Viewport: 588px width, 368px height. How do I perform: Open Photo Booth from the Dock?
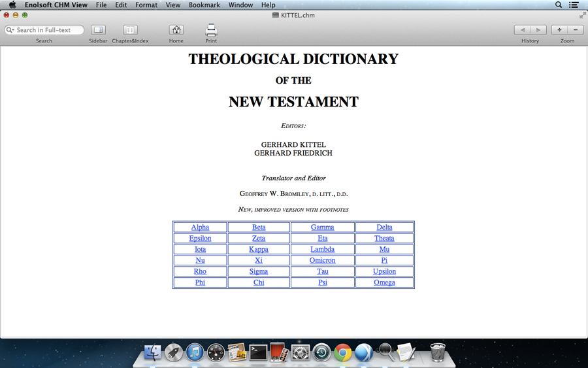point(280,352)
